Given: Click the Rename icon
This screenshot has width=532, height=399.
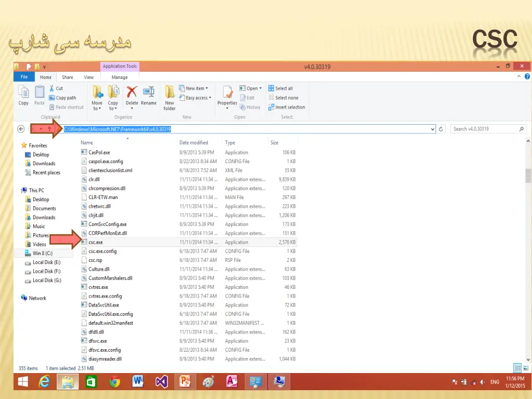Looking at the screenshot, I should [x=149, y=92].
